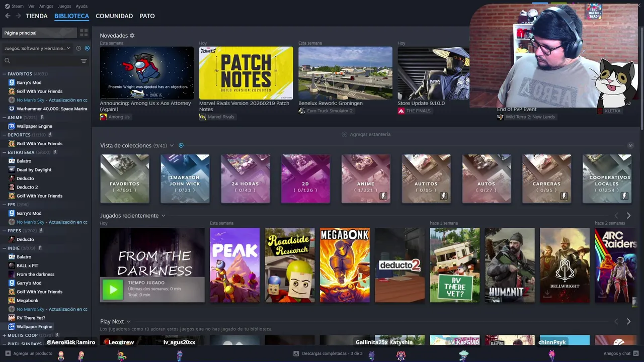Open the 2D collection tile
The image size is (644, 362).
pyautogui.click(x=305, y=179)
